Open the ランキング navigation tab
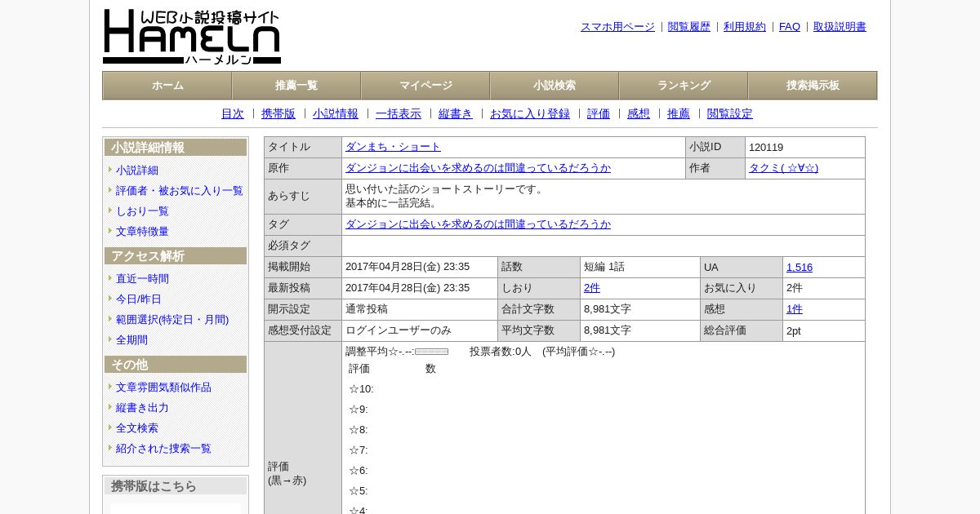The image size is (980, 514). 684,86
